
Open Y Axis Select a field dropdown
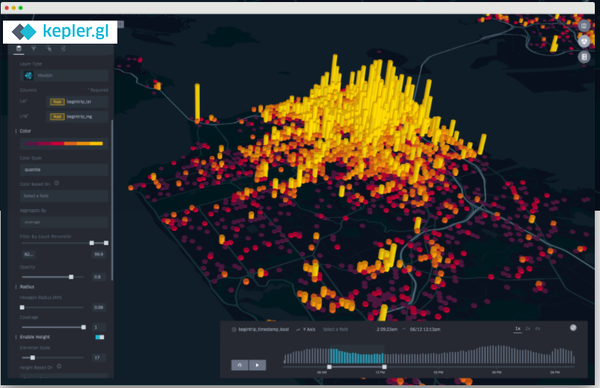coord(336,329)
